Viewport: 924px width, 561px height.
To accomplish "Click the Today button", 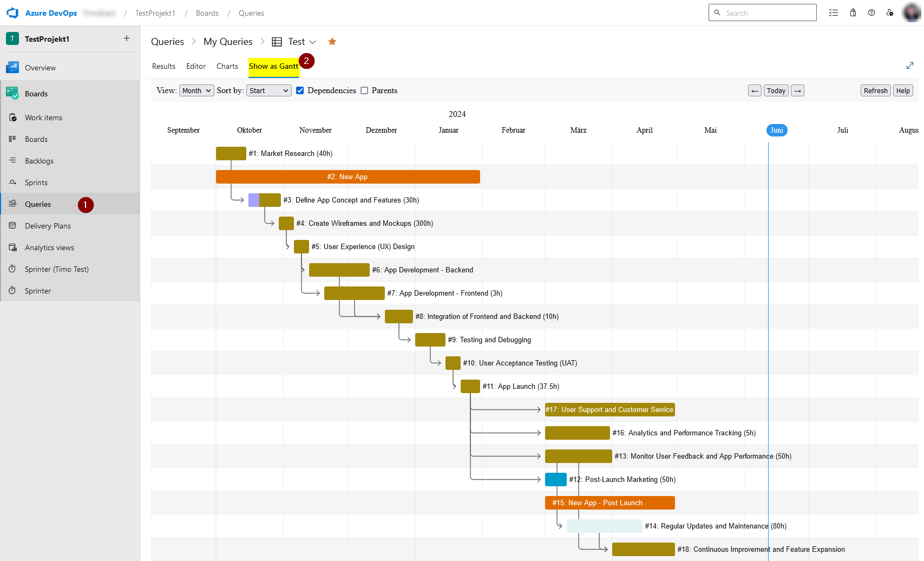I will 776,90.
